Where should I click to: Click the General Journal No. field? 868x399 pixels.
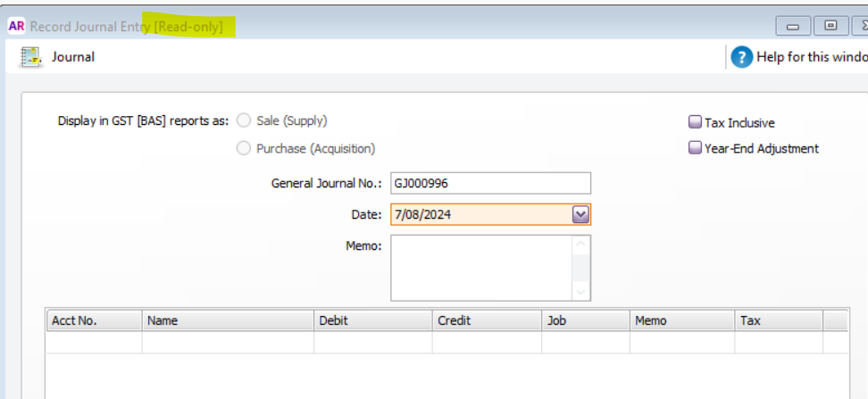489,183
